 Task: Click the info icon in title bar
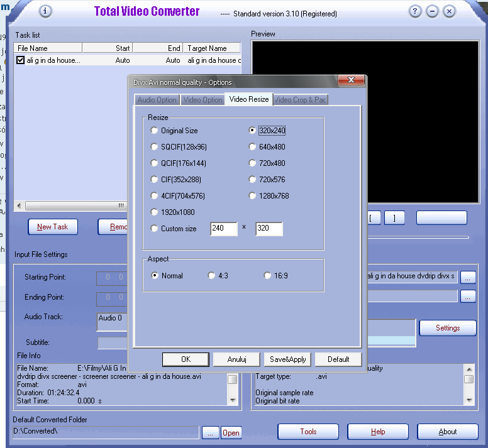46,11
